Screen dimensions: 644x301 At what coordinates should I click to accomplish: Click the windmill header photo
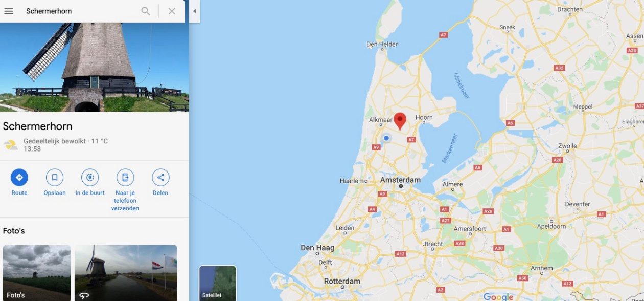tap(95, 67)
